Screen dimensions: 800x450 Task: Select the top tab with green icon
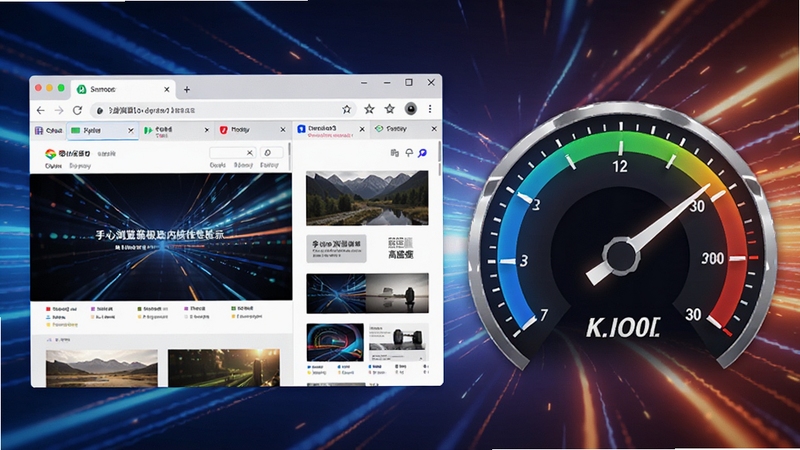click(x=122, y=89)
